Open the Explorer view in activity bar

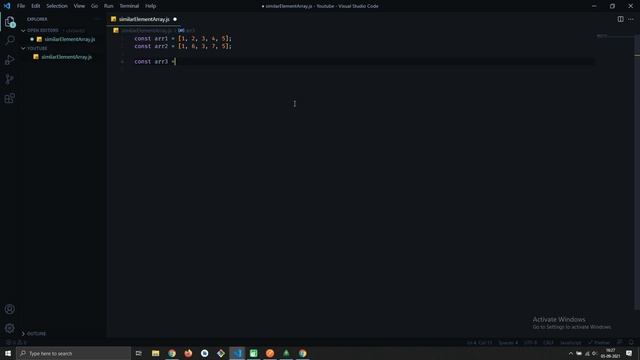pos(10,22)
